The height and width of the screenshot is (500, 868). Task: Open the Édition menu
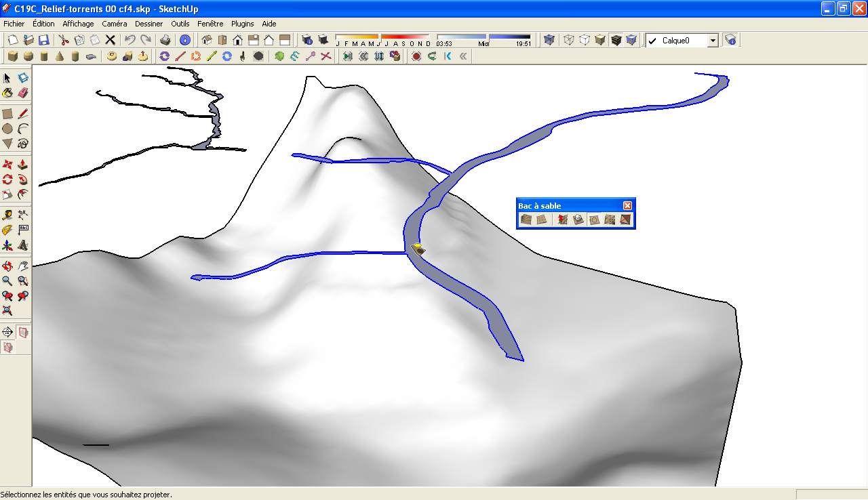(x=43, y=24)
